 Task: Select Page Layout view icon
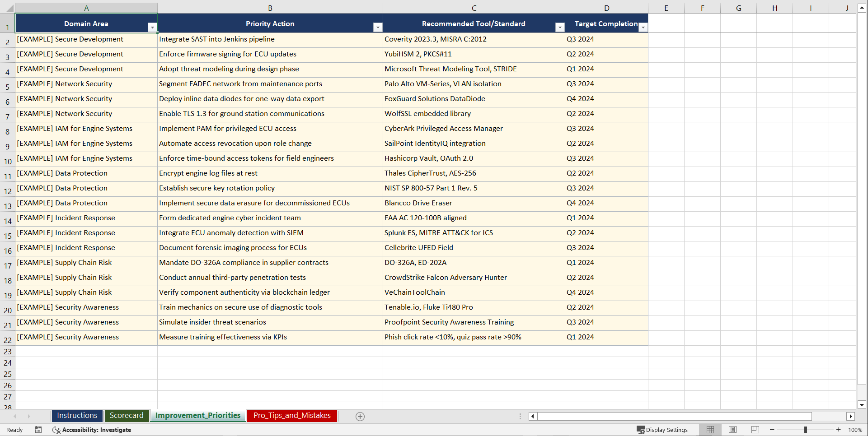click(x=732, y=430)
